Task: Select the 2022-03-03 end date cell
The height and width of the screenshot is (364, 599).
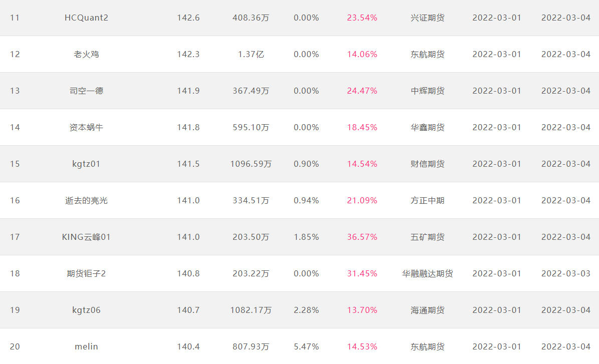Action: (x=566, y=273)
